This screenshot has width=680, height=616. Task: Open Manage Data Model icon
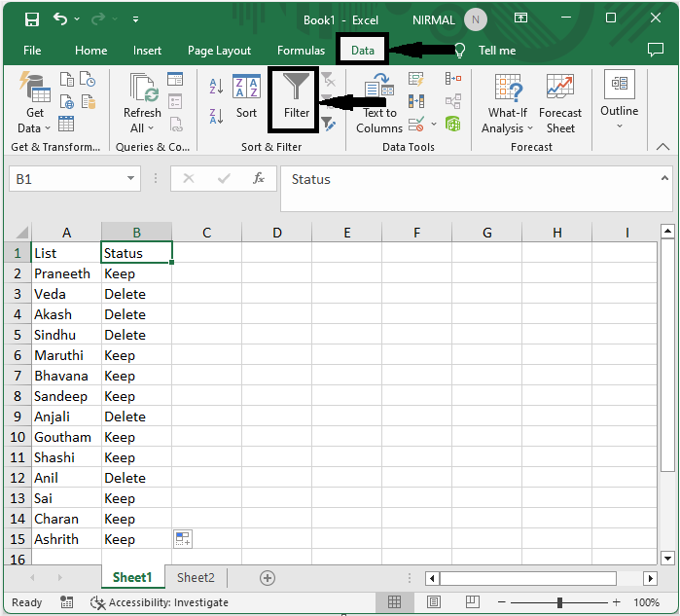(x=452, y=124)
